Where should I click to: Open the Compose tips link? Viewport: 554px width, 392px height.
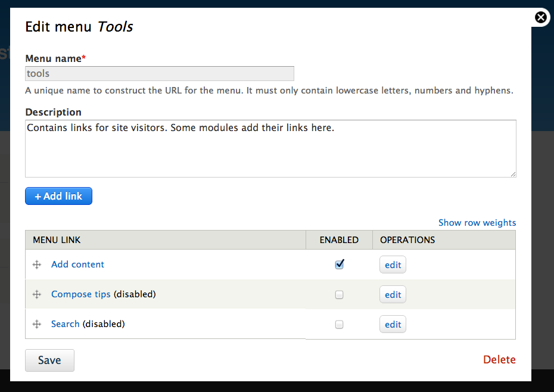coord(81,294)
